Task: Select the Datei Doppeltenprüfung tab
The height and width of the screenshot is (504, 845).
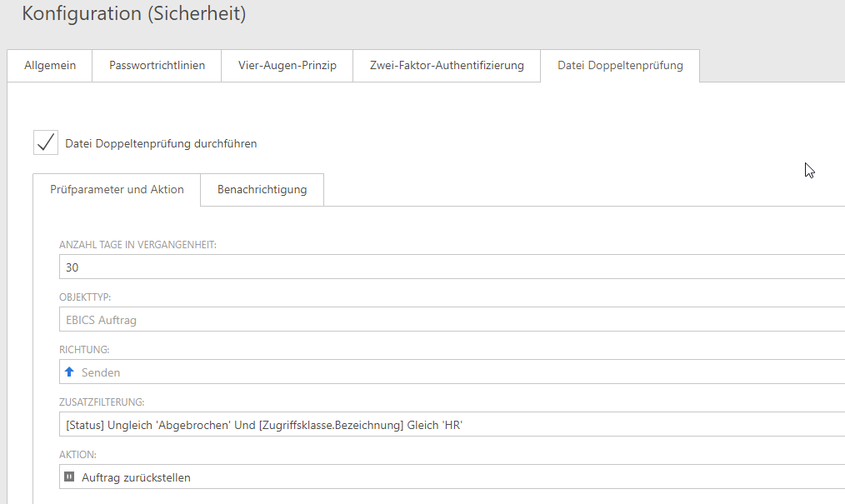Action: (619, 66)
